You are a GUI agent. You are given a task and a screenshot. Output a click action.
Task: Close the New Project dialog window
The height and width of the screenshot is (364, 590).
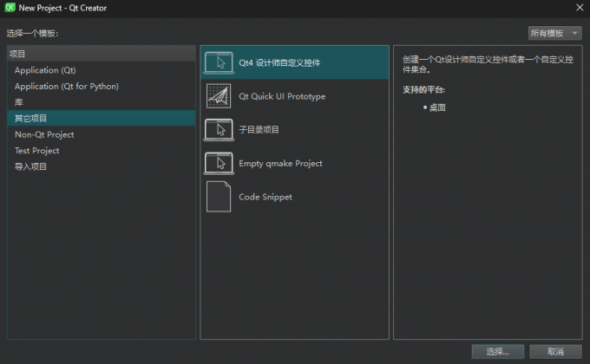[580, 8]
